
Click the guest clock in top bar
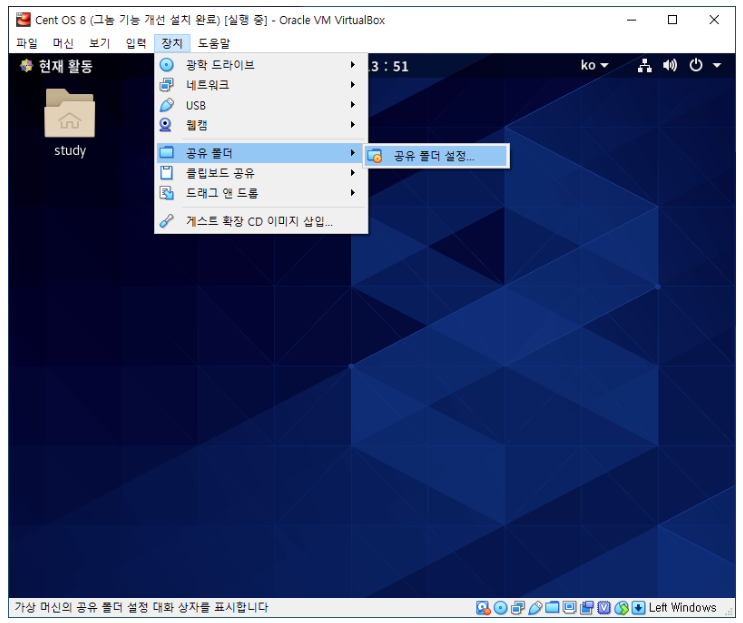(389, 66)
